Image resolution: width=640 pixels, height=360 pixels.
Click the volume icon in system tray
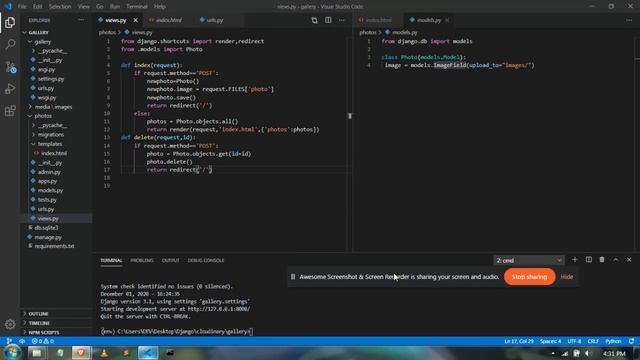pyautogui.click(x=588, y=353)
